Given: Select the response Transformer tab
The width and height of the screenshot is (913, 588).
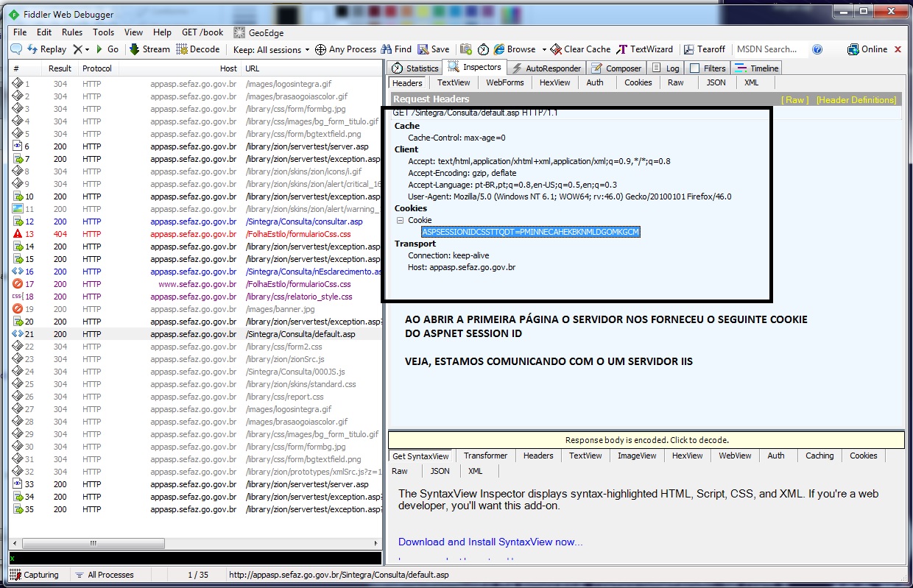Looking at the screenshot, I should point(486,456).
